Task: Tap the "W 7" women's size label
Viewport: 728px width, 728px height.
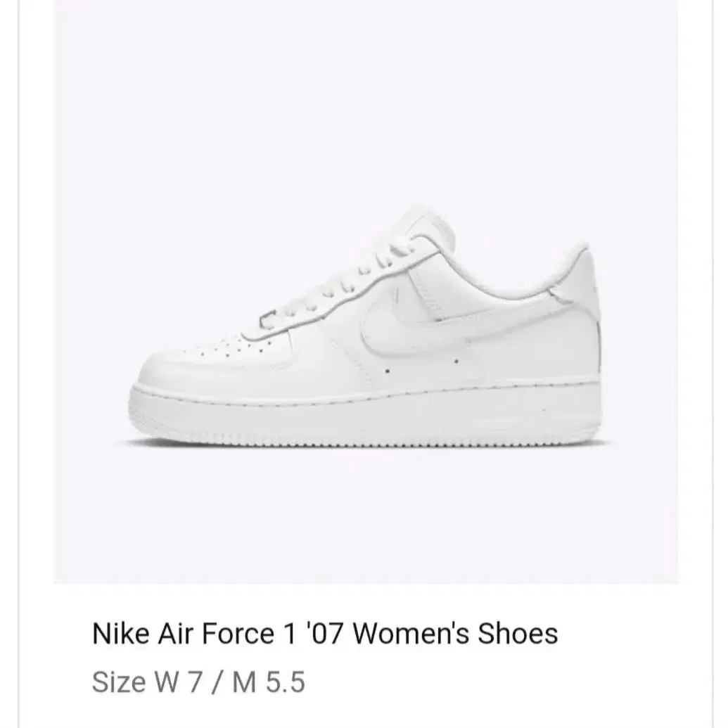Action: tap(179, 682)
